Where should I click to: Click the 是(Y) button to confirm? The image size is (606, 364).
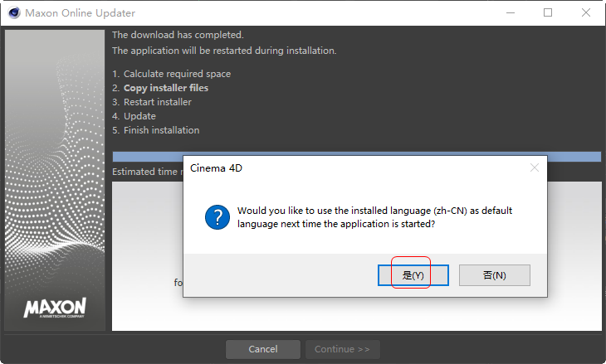pos(413,275)
